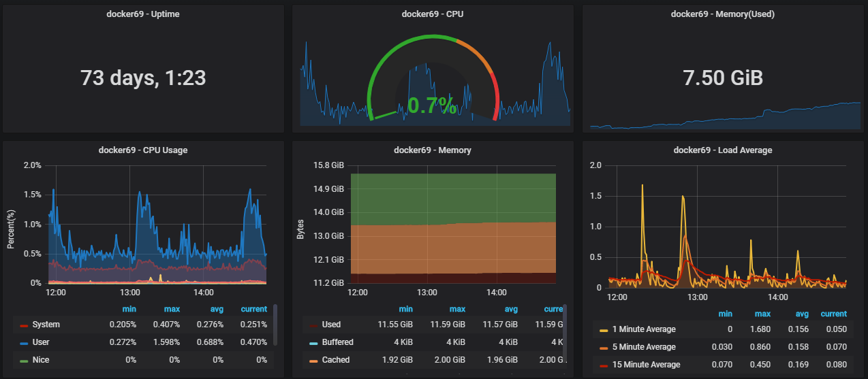The width and height of the screenshot is (868, 379).
Task: Open the docker69 - Uptime panel title menu
Action: point(143,14)
